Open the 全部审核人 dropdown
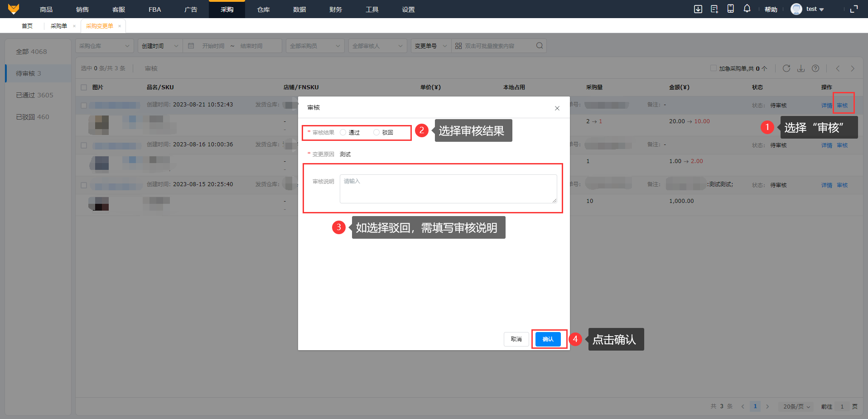Image resolution: width=868 pixels, height=419 pixels. (x=378, y=46)
